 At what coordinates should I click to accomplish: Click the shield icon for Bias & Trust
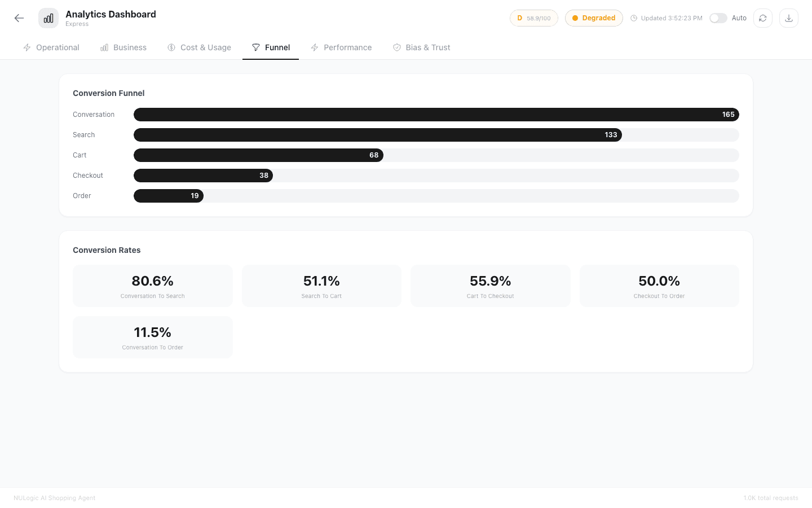pos(397,47)
